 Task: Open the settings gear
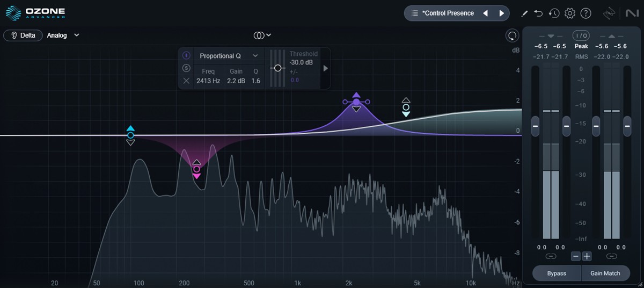coord(570,13)
